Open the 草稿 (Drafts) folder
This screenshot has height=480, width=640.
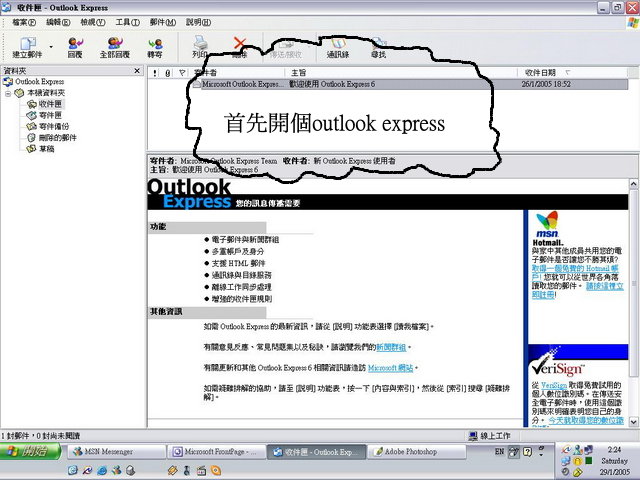click(x=46, y=148)
